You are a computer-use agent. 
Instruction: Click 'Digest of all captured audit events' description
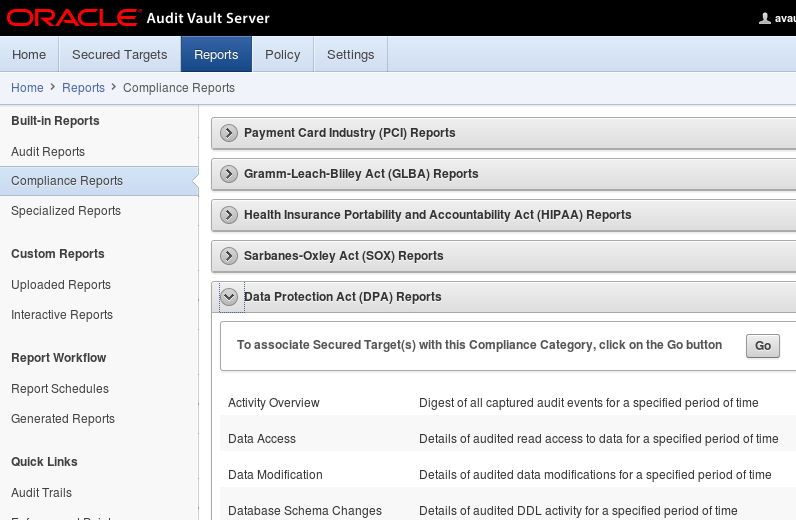pos(589,403)
